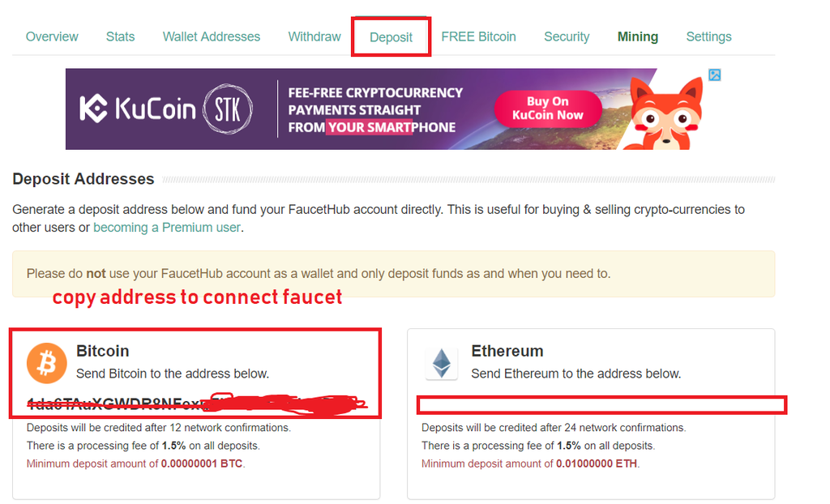Viewport: 830px width, 504px height.
Task: Click the ad info icon on banner
Action: click(x=714, y=75)
